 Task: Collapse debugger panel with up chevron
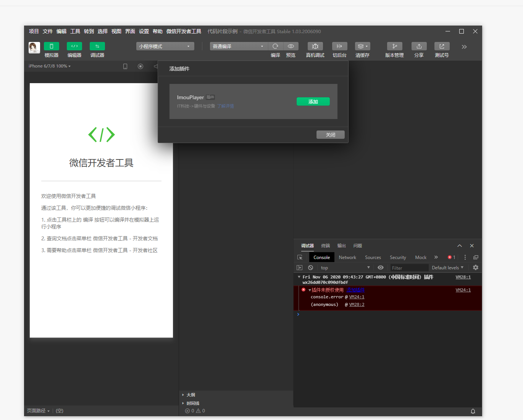460,246
